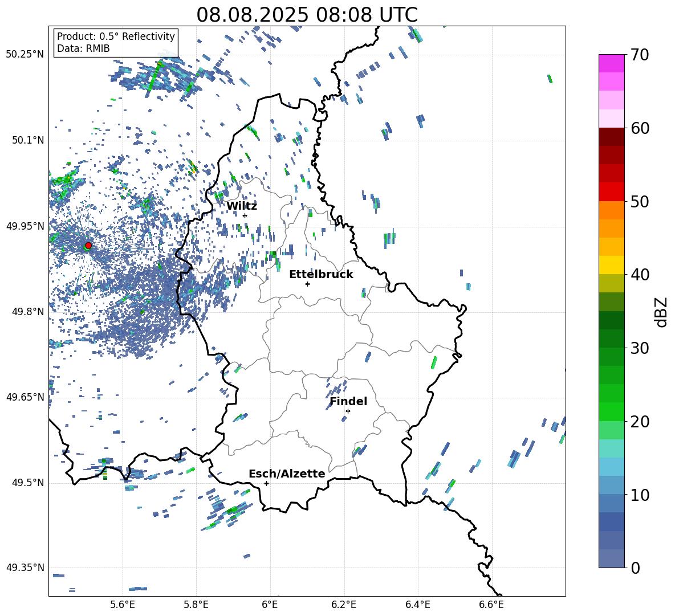Click the 30 colorbar tick label

(639, 348)
